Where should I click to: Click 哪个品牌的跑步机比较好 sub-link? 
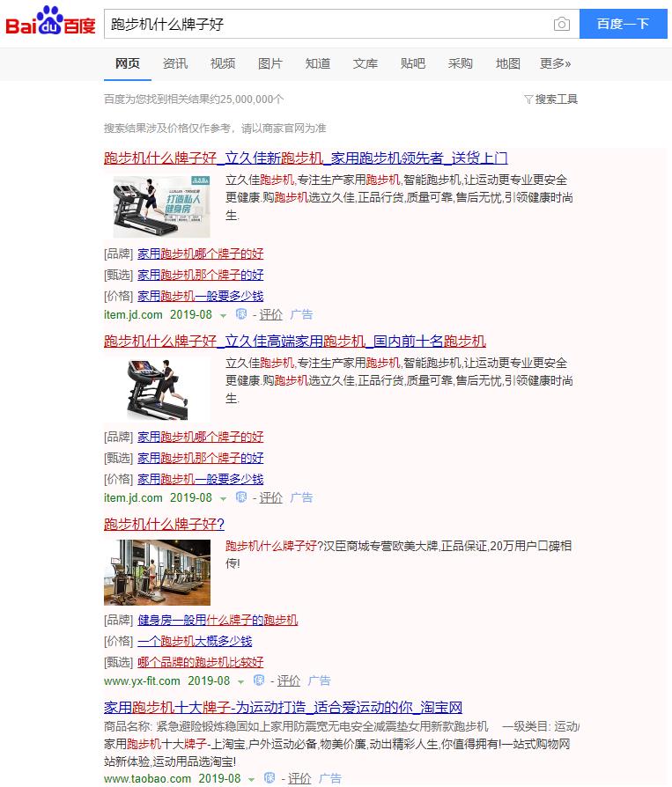[x=200, y=662]
